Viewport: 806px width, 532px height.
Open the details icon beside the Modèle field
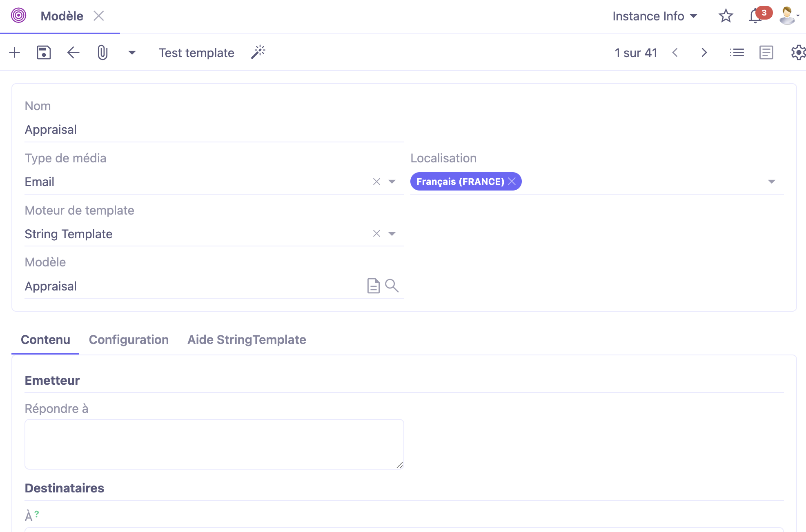[x=373, y=286]
